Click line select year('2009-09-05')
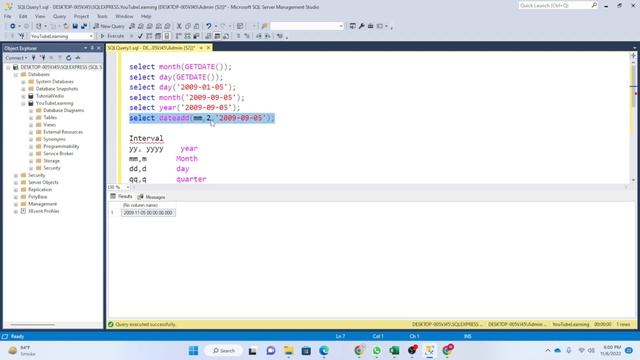The image size is (640, 360). coord(185,107)
